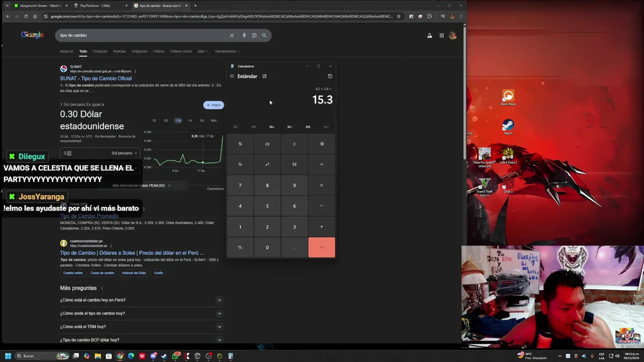644x362 pixels.
Task: Click the plus/minus sign key
Action: [240, 247]
